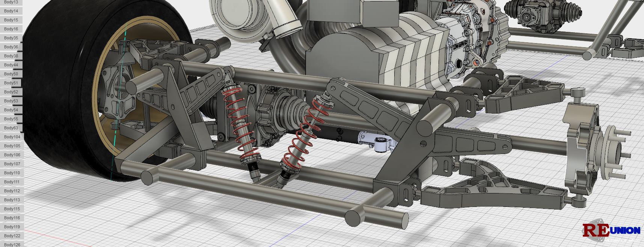Select Body116 in the browser list

click(x=12, y=218)
